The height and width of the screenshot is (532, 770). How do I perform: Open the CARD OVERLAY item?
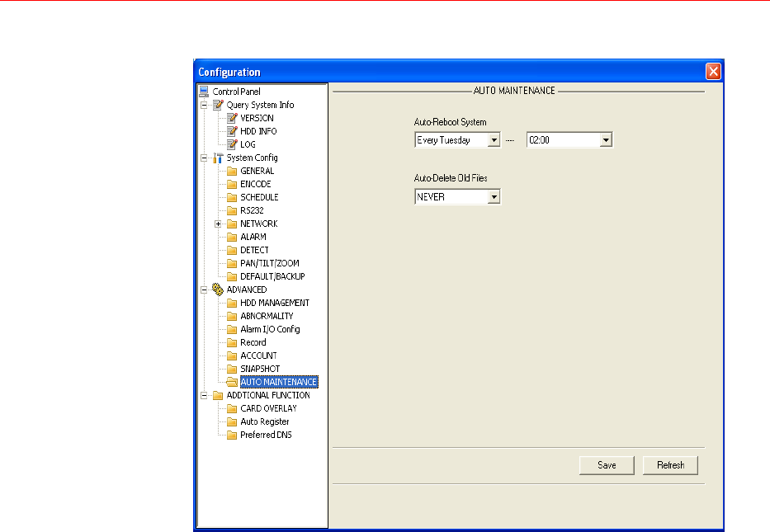coord(268,409)
